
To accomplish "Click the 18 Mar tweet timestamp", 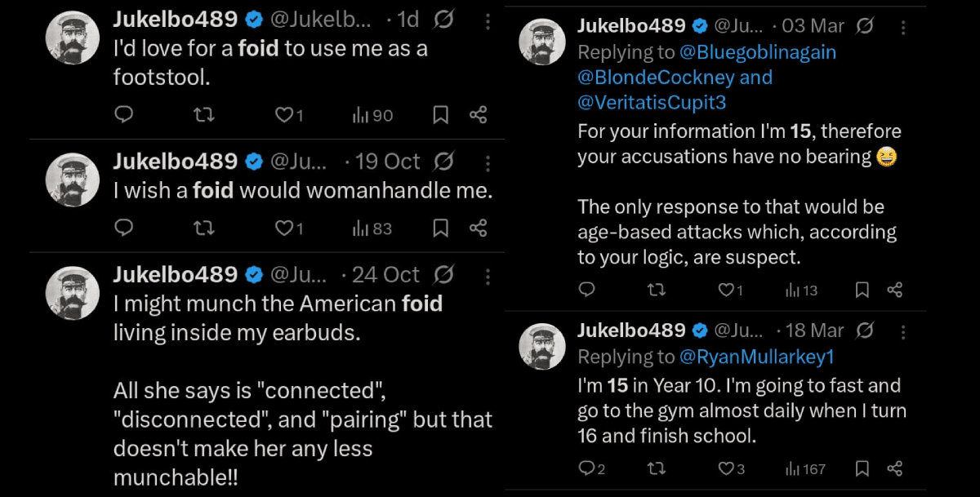I will [813, 331].
